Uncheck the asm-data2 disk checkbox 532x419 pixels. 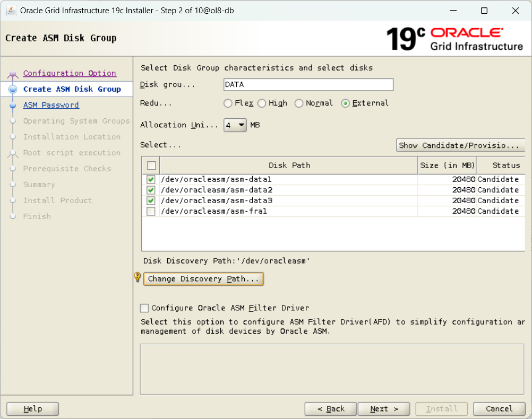click(x=151, y=190)
